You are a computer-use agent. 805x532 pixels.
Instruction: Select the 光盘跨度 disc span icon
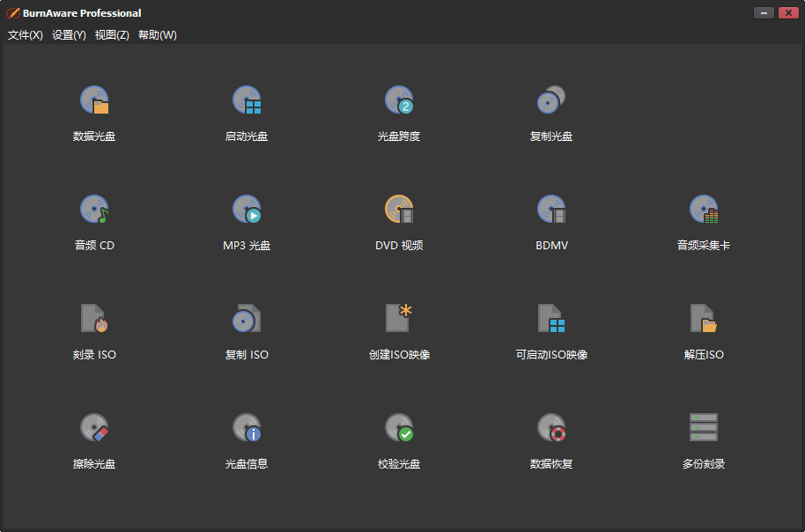pyautogui.click(x=399, y=101)
